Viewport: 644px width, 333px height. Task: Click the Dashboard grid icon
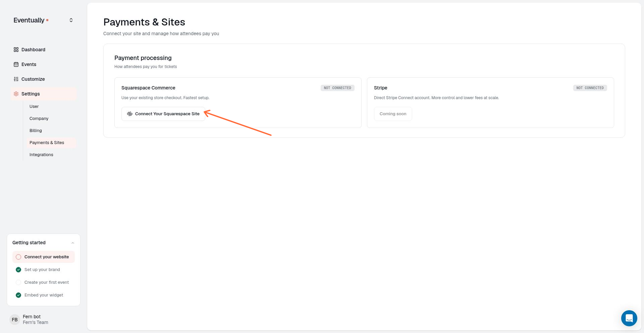tap(16, 50)
